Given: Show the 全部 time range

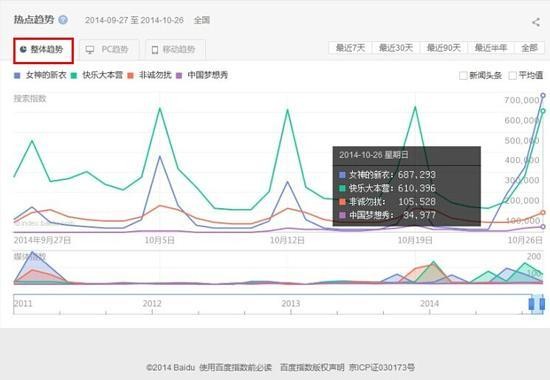Looking at the screenshot, I should click(x=529, y=48).
